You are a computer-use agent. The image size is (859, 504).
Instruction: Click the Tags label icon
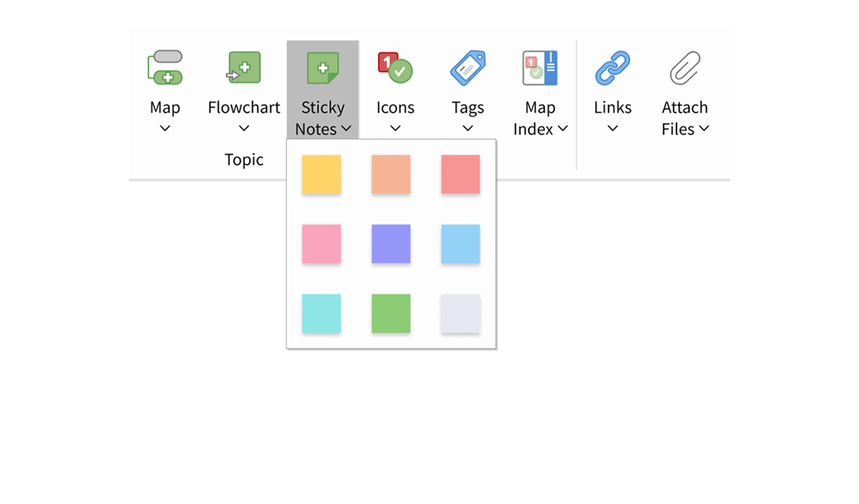coord(467,68)
